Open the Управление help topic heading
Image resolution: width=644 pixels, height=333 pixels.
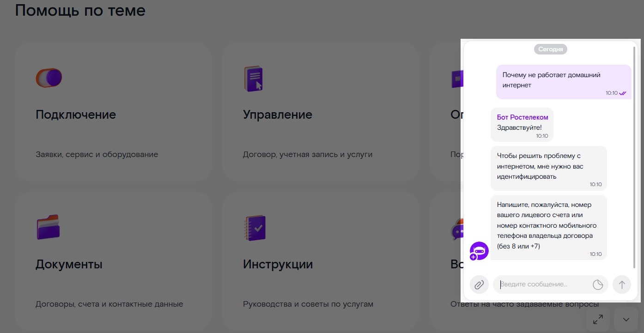pyautogui.click(x=278, y=115)
